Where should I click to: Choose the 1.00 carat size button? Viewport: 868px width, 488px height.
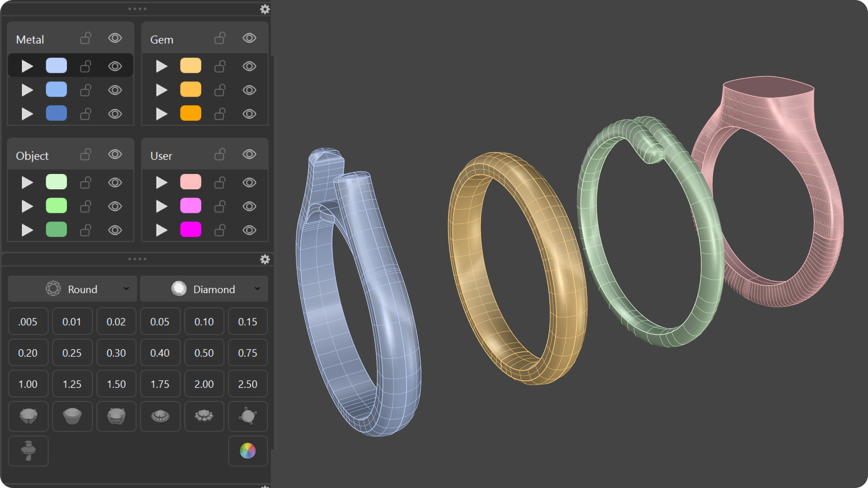[x=28, y=384]
